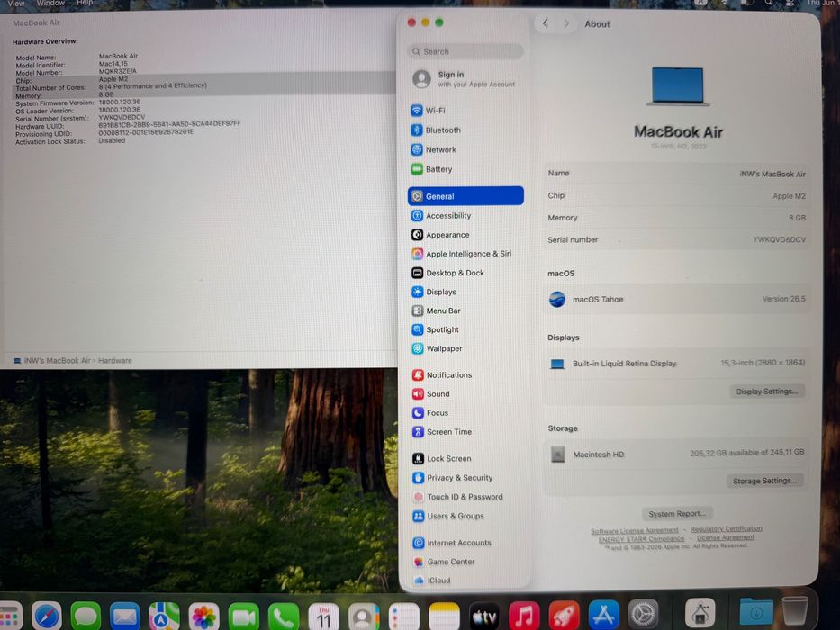
Task: Select Built-in Liquid Retina Display row
Action: click(x=677, y=364)
